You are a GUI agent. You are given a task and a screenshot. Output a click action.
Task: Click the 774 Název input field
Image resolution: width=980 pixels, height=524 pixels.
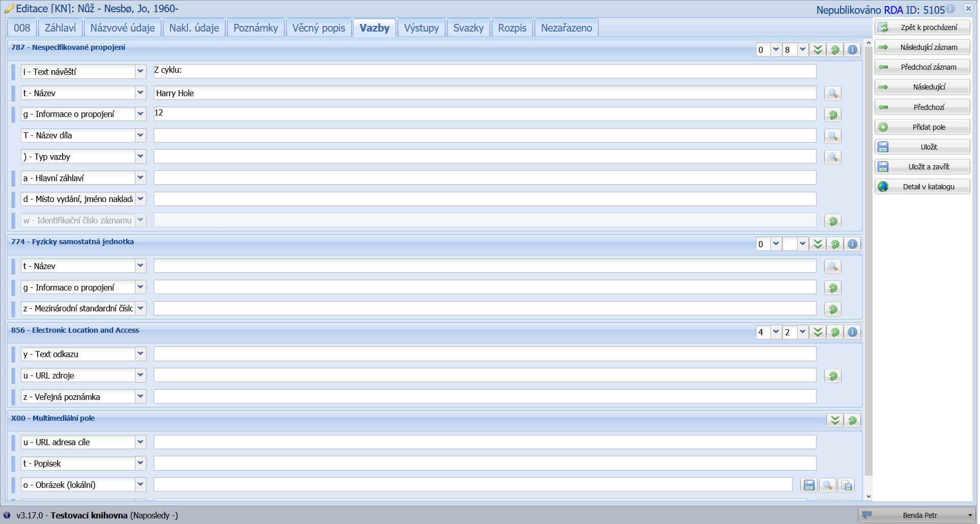pyautogui.click(x=485, y=266)
